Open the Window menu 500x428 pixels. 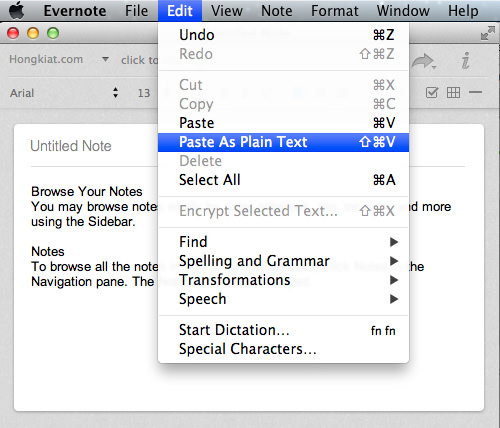pos(403,11)
